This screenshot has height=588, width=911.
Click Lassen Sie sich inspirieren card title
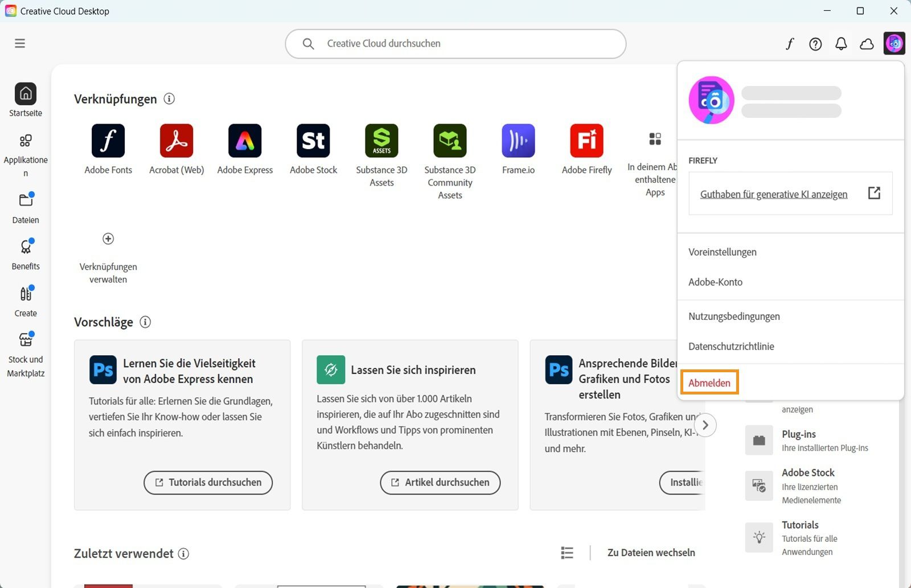[413, 370]
